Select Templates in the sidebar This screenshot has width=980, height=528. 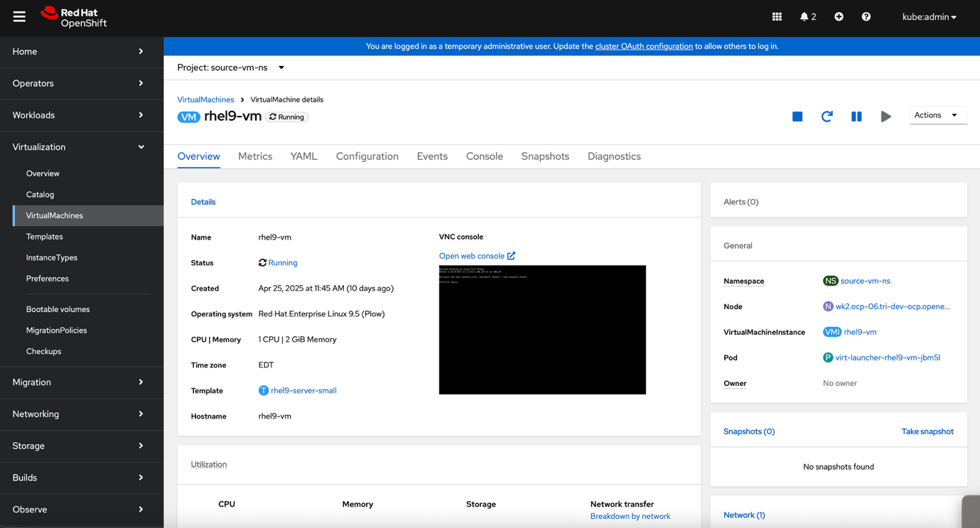[45, 237]
